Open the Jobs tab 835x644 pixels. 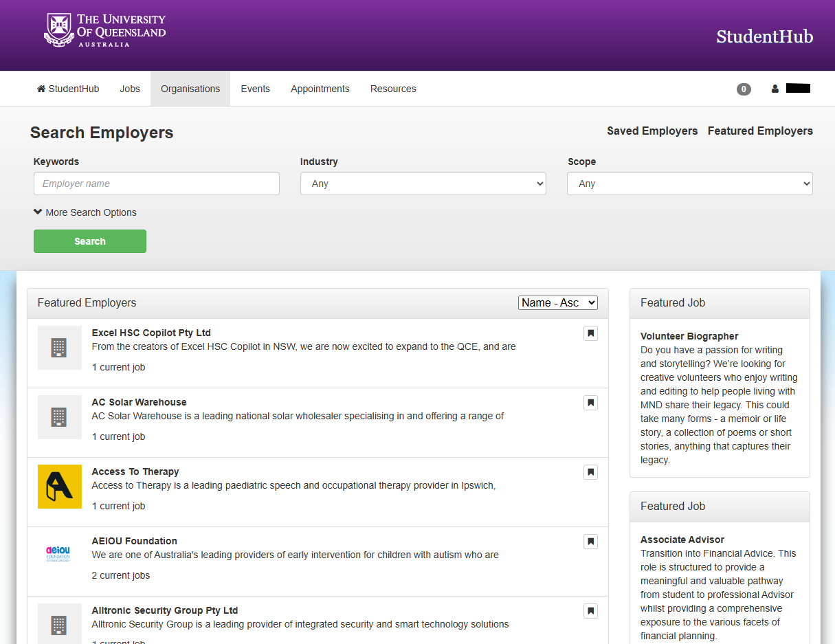point(130,89)
